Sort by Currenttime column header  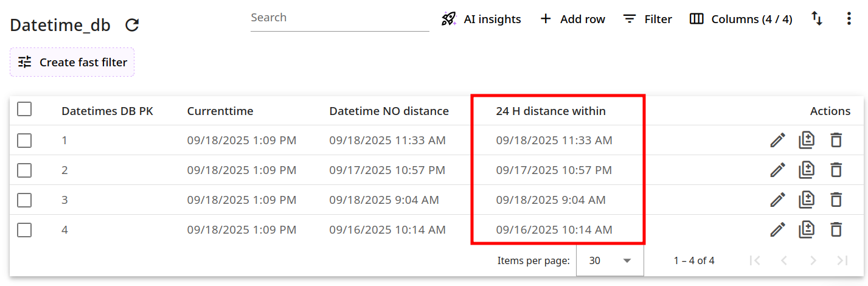[x=220, y=111]
